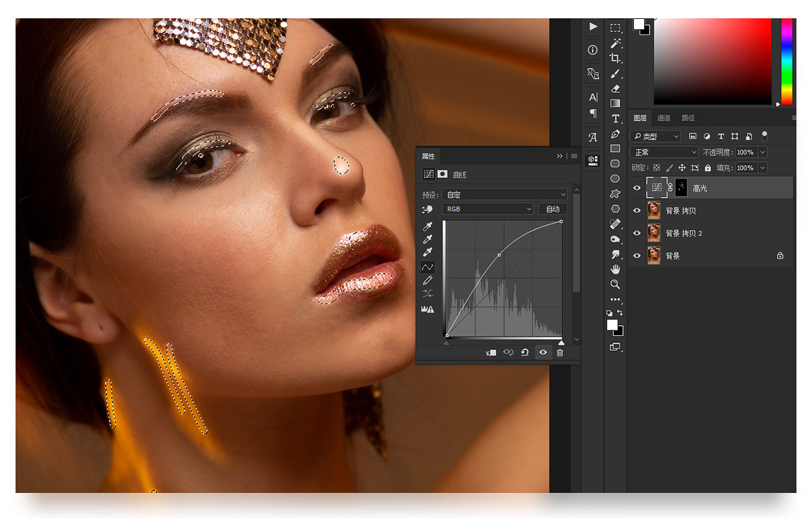
Task: Select the Pen tool
Action: 615,133
